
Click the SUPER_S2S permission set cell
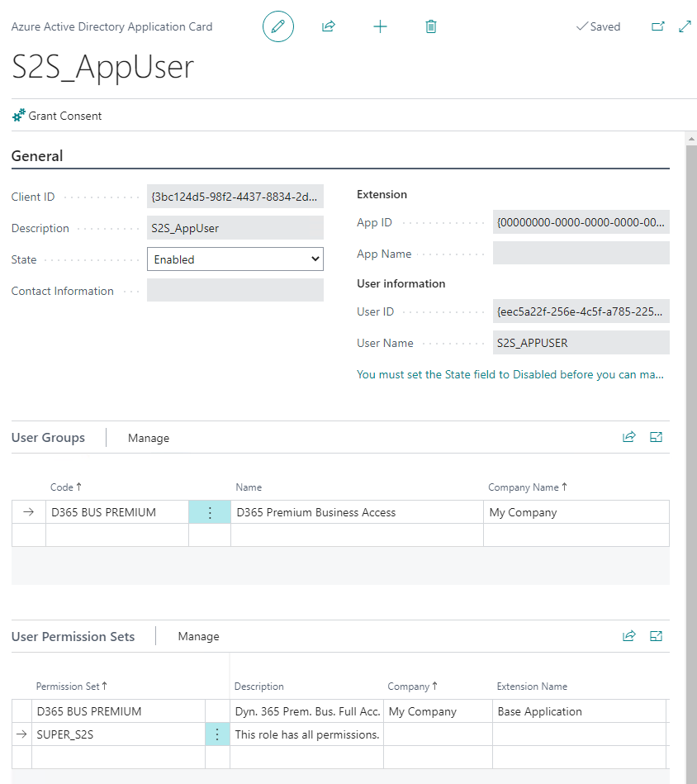[x=118, y=734]
